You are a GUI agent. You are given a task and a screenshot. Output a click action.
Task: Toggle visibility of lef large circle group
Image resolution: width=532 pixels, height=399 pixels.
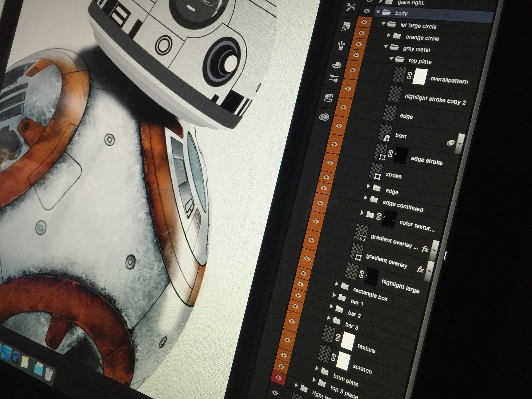pyautogui.click(x=364, y=22)
